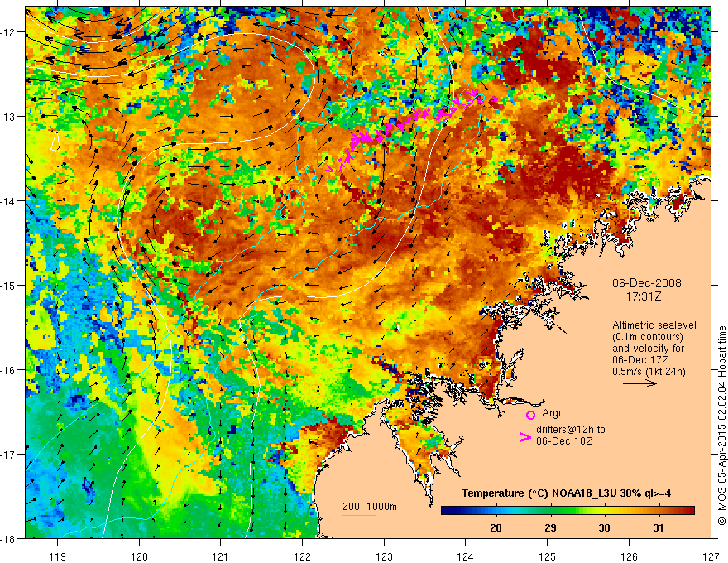Click the 123 longitude axis label
This screenshot has width=728, height=563.
(x=384, y=556)
